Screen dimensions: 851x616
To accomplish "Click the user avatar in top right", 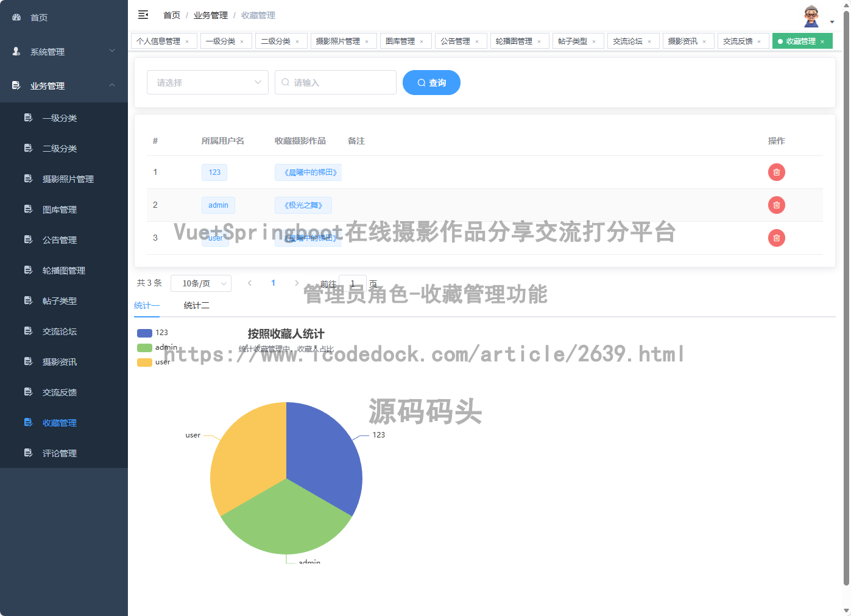I will (810, 16).
